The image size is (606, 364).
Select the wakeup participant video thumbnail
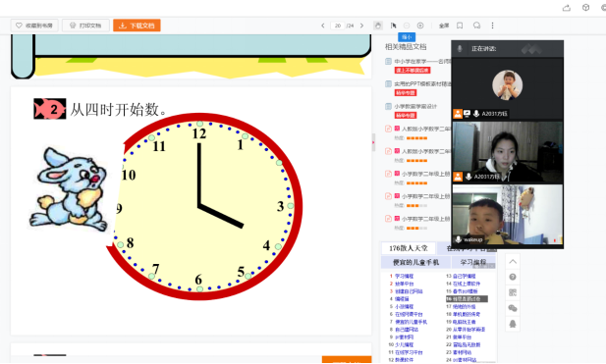point(508,215)
